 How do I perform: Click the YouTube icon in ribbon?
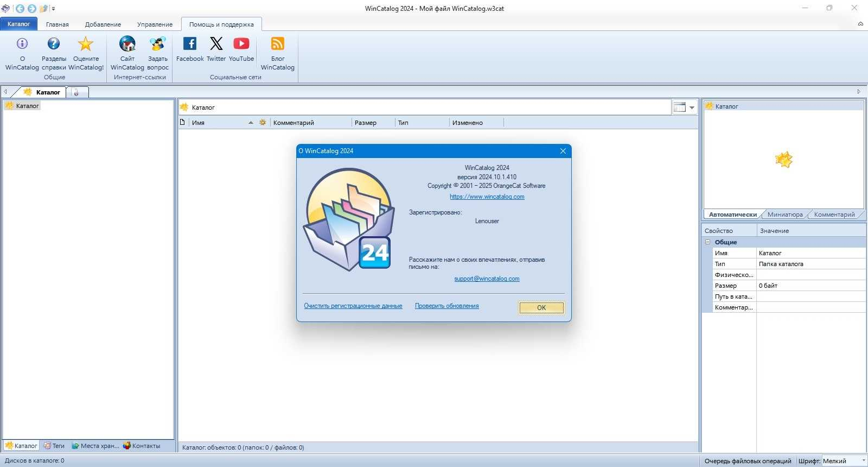[241, 43]
